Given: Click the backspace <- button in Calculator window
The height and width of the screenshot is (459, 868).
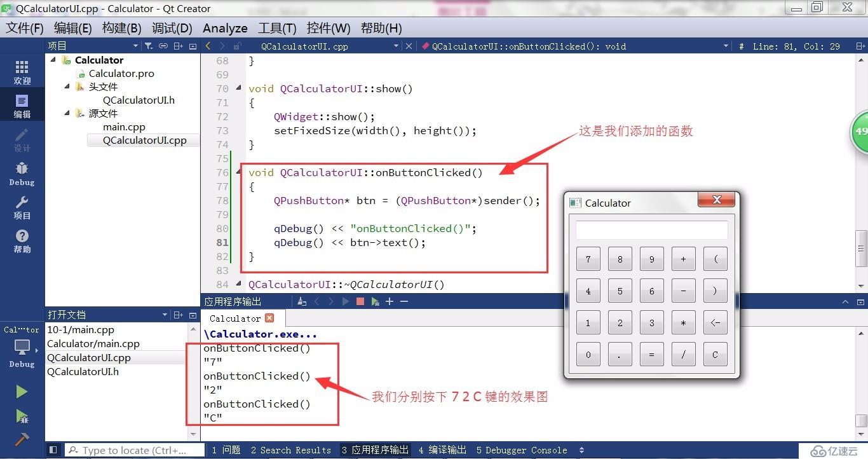Looking at the screenshot, I should click(715, 322).
